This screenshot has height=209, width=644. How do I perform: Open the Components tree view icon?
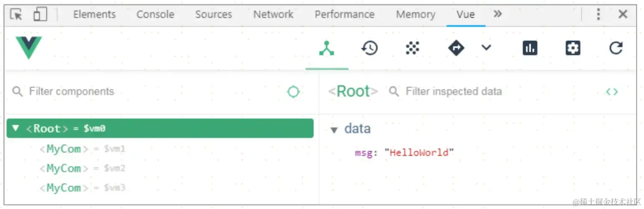(327, 48)
